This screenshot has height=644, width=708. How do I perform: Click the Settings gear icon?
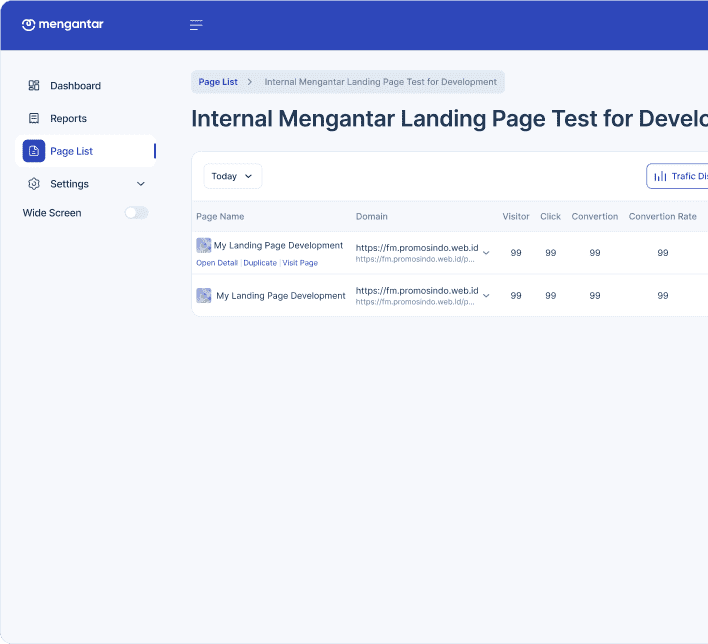click(34, 184)
